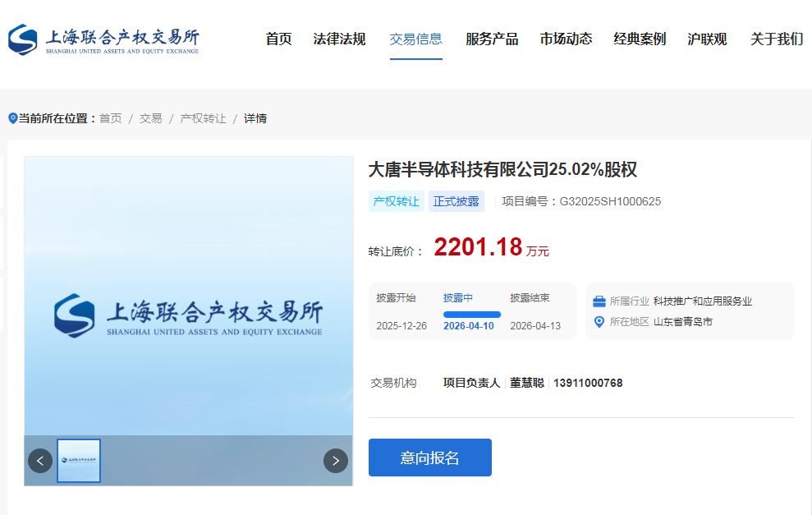The width and height of the screenshot is (812, 515).
Task: Show previous image with left arrow
Action: coord(40,461)
